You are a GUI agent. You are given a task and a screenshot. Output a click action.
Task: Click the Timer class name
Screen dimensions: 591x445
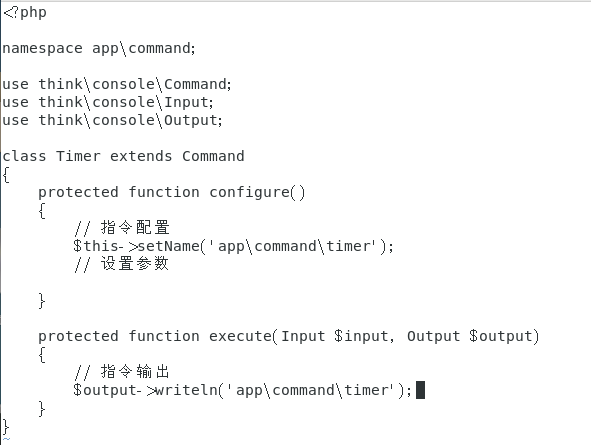(78, 156)
